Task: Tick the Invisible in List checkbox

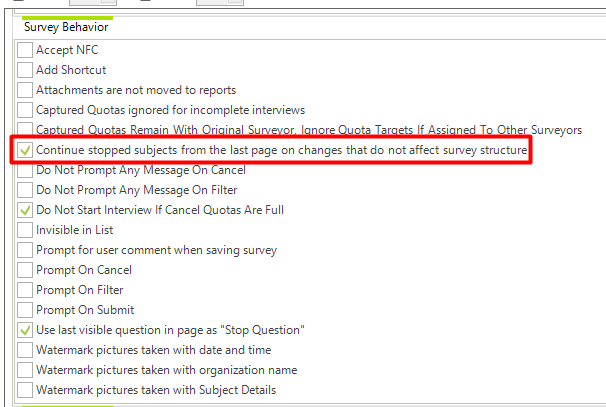Action: coord(25,230)
